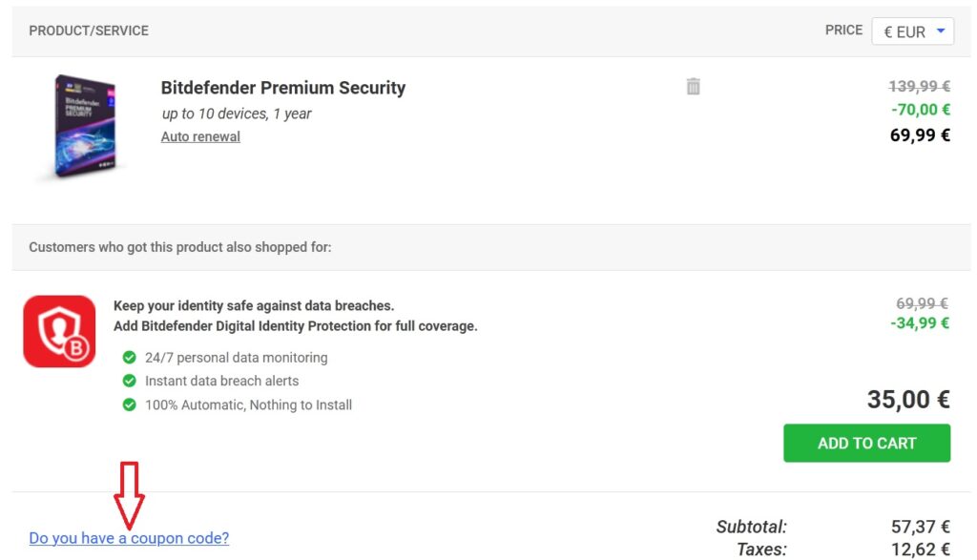The width and height of the screenshot is (977, 560).
Task: Click the green discount "-70,00 €"
Action: point(918,110)
